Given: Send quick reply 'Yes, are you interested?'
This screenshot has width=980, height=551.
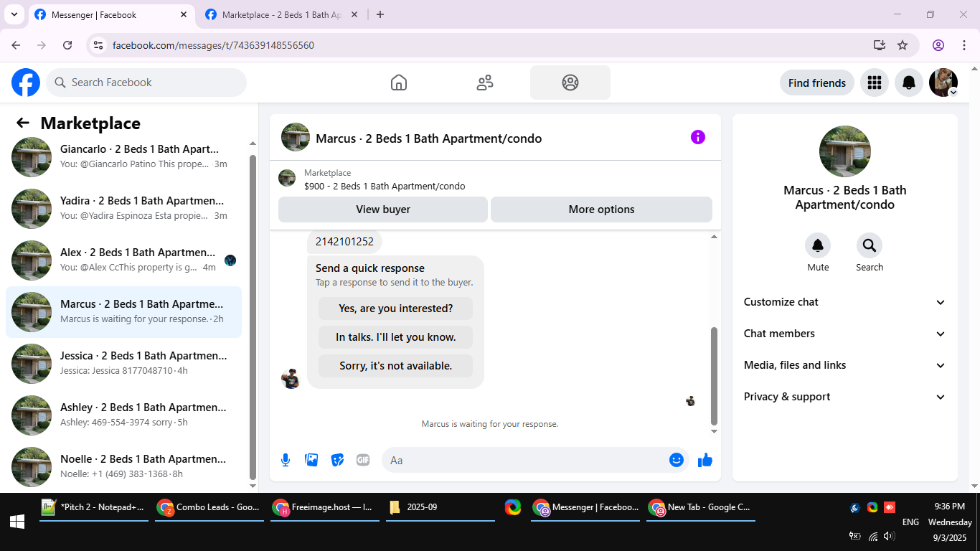Looking at the screenshot, I should 396,309.
